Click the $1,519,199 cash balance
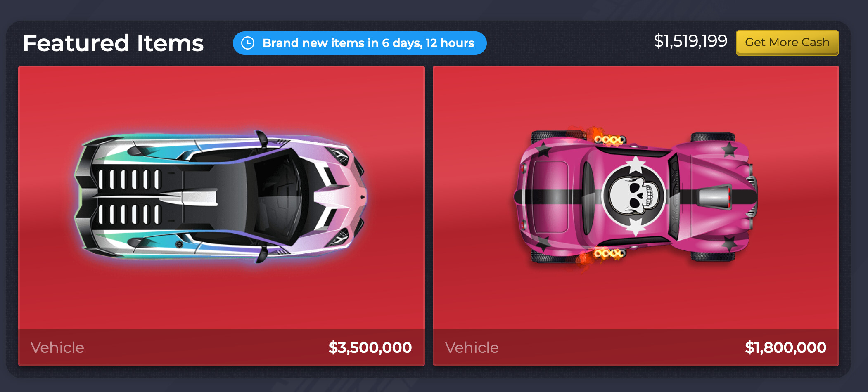Viewport: 868px width, 392px height. (690, 41)
